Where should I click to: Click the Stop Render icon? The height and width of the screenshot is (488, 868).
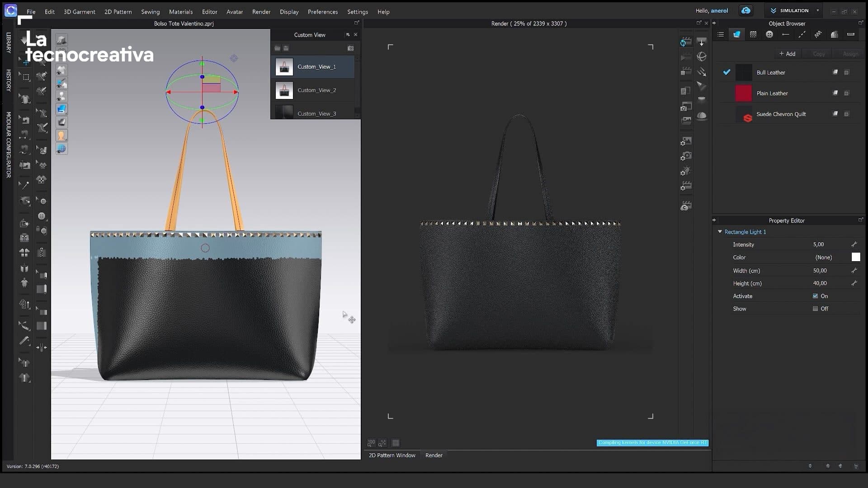click(x=686, y=71)
